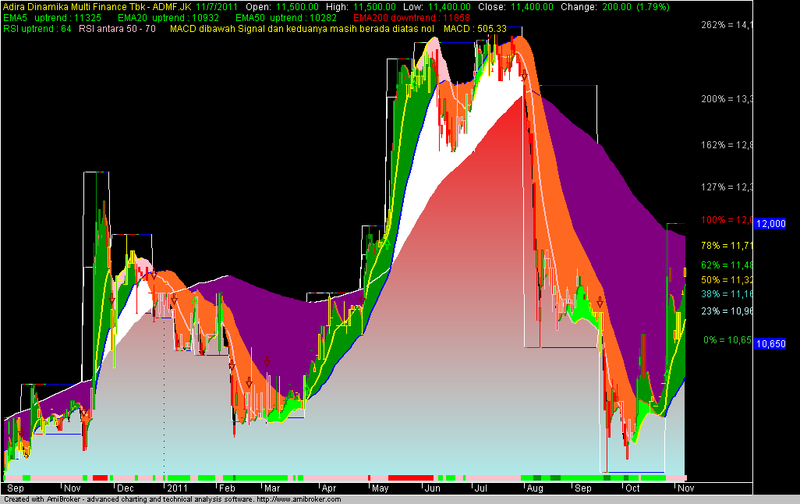Click the 'Dec' month label on time axis
The image size is (800, 504).
tap(125, 488)
